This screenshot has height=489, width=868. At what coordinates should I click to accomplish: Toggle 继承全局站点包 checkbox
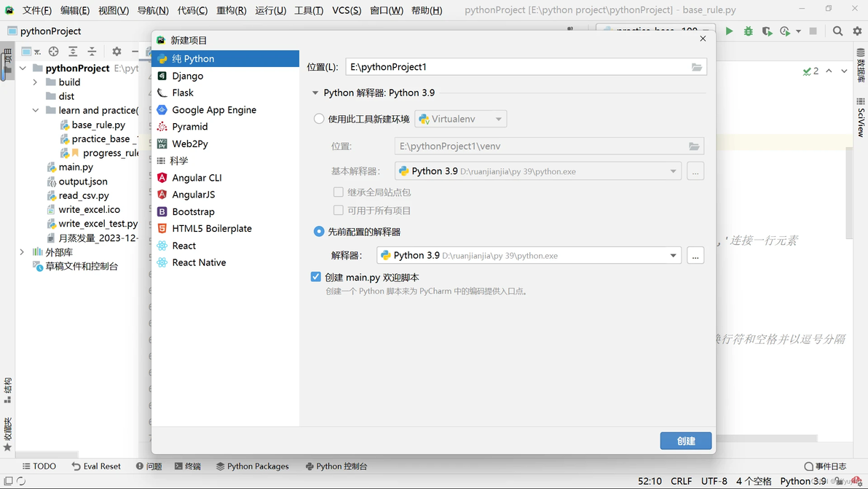point(338,192)
